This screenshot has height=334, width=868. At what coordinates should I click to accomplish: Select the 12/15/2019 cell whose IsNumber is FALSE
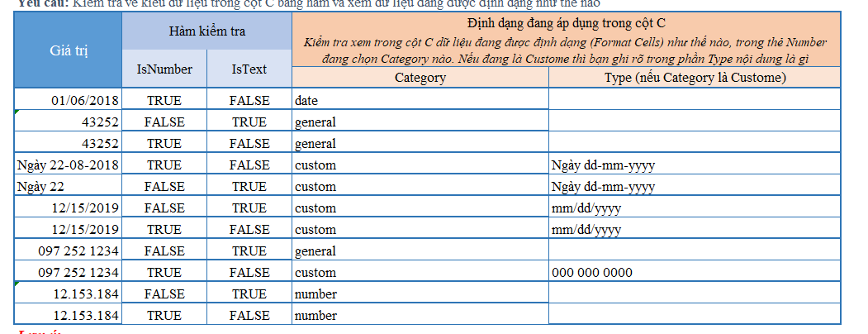[68, 208]
